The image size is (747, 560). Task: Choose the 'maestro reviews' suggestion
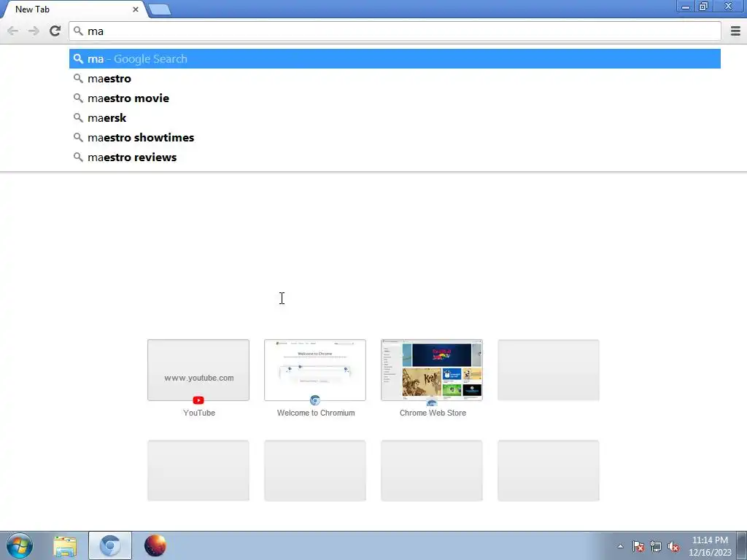[x=395, y=157]
